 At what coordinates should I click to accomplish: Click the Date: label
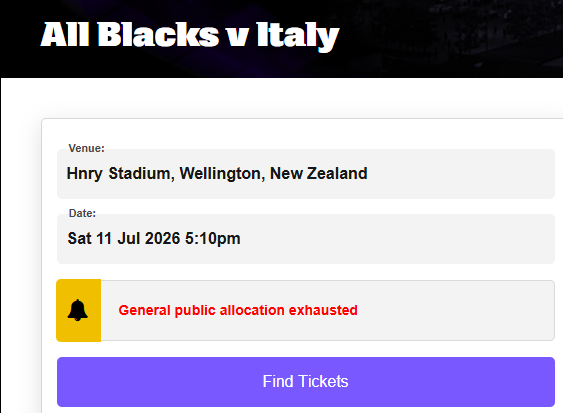pos(82,213)
